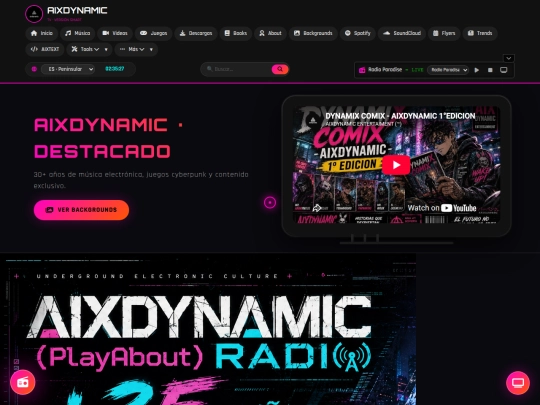Open the Spotify nav pill
Viewport: 540px width, 405px height.
click(357, 33)
